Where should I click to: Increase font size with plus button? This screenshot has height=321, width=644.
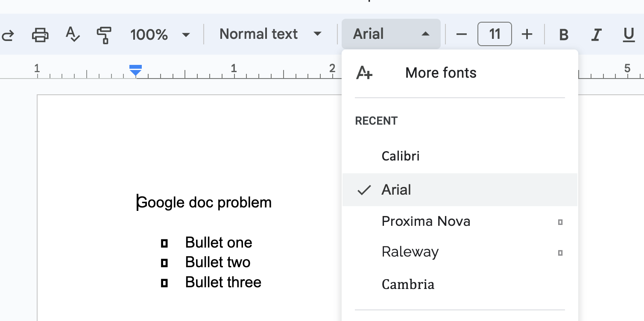coord(527,34)
